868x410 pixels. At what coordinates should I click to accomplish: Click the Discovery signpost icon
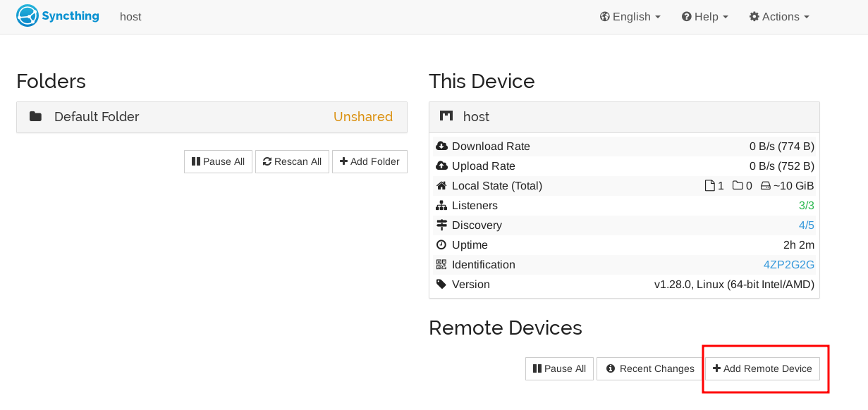point(442,225)
